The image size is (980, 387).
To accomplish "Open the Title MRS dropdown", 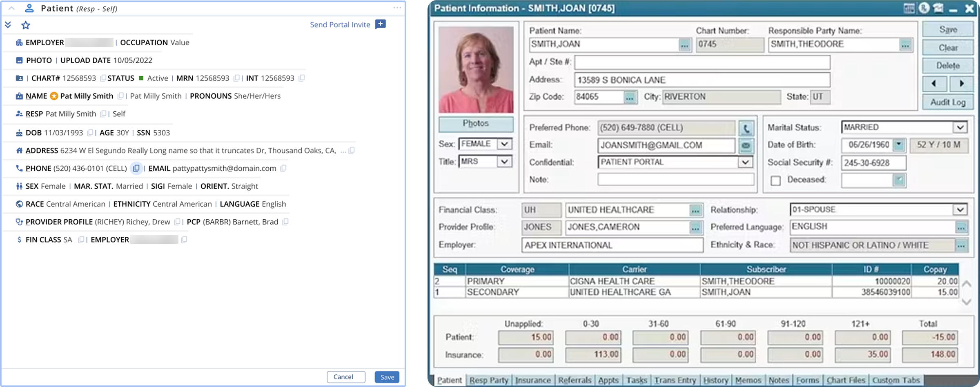I will click(504, 162).
